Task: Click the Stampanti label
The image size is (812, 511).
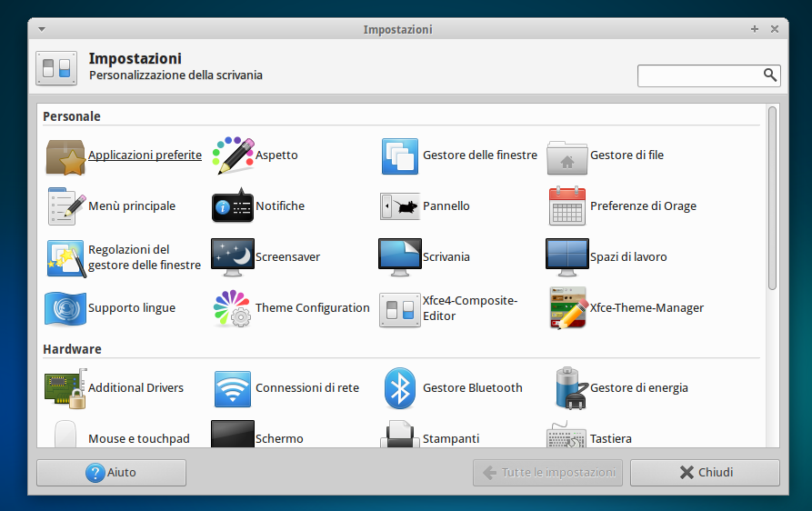Action: [x=451, y=438]
